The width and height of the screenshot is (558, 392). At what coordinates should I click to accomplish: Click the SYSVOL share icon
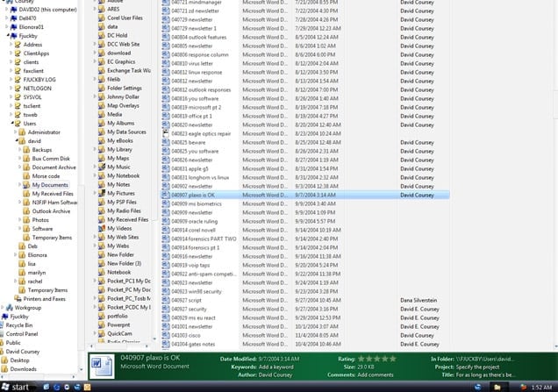[x=18, y=97]
